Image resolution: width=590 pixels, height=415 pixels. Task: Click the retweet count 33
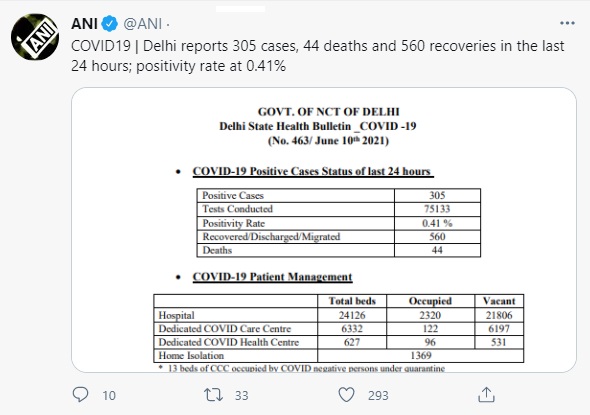click(x=242, y=395)
